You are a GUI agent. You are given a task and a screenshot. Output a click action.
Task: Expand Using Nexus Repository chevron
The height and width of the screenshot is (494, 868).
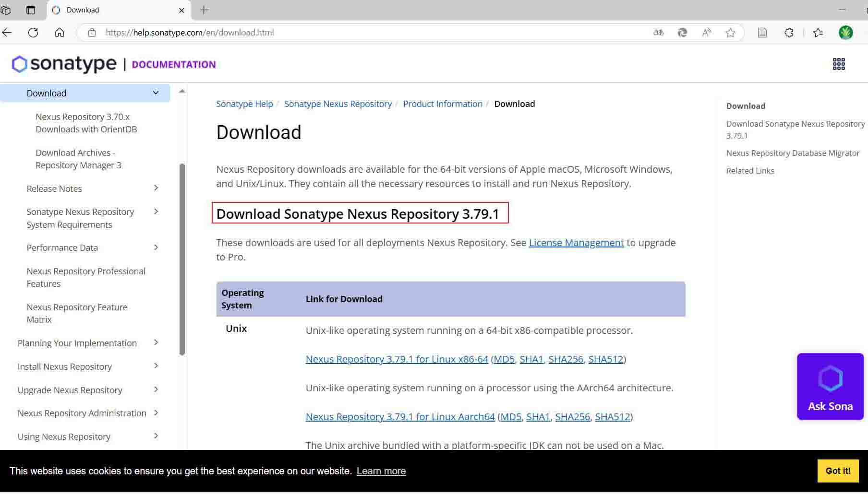click(x=156, y=436)
